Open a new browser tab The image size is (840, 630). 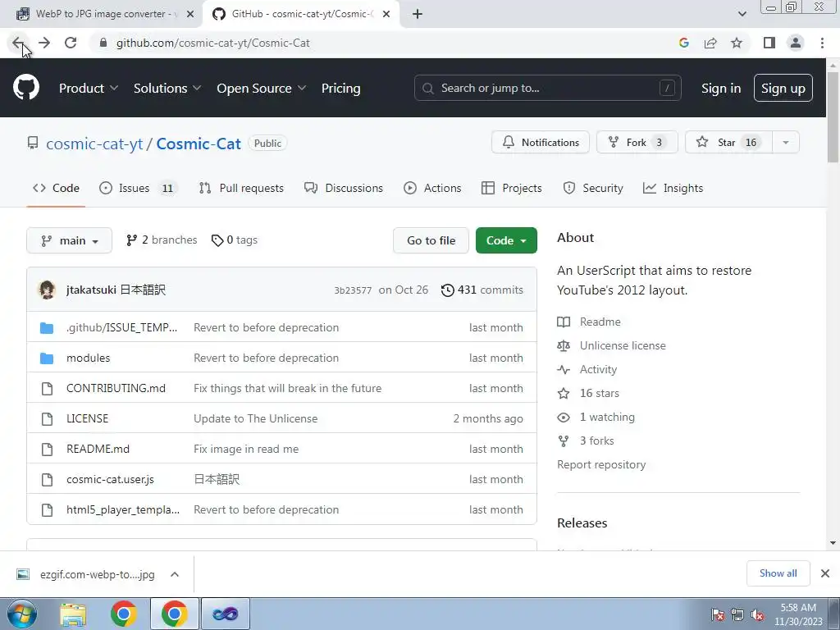418,14
